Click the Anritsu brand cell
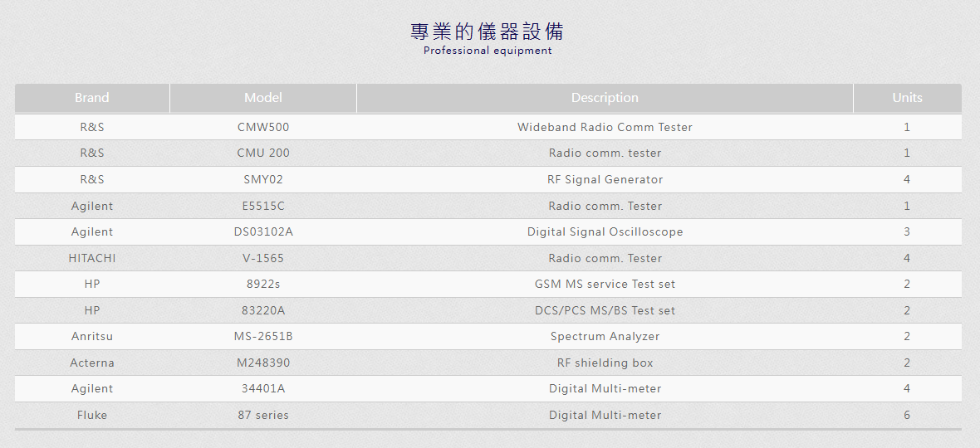The height and width of the screenshot is (448, 980). coord(92,336)
